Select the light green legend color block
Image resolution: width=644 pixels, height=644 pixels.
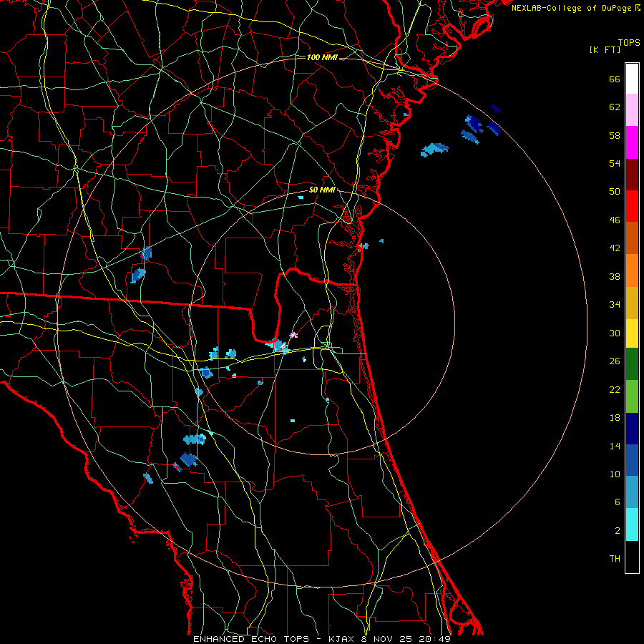pyautogui.click(x=632, y=396)
